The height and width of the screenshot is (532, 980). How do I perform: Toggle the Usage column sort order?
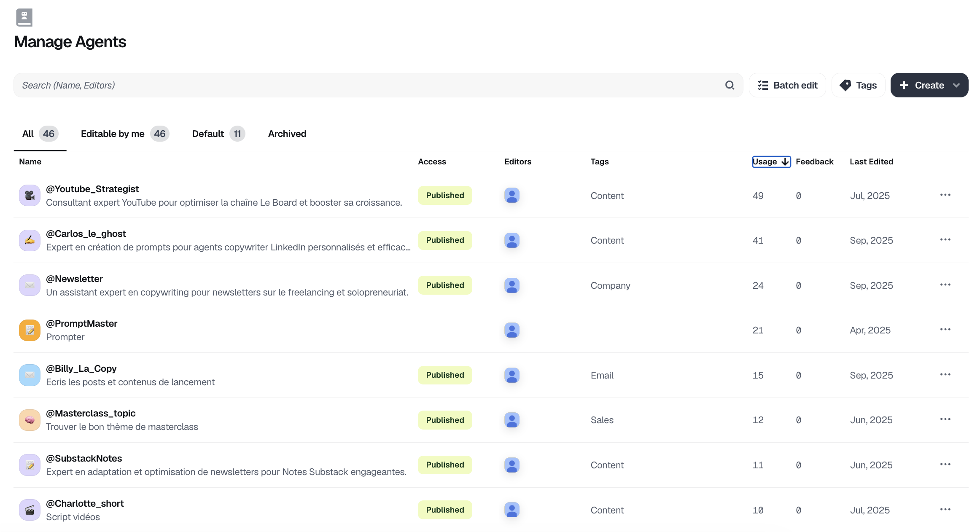tap(771, 162)
